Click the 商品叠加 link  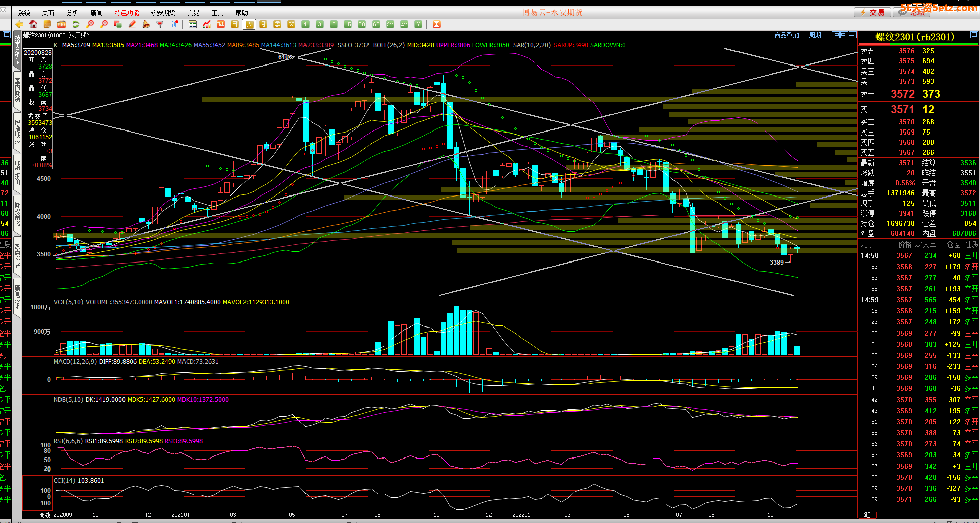click(786, 35)
